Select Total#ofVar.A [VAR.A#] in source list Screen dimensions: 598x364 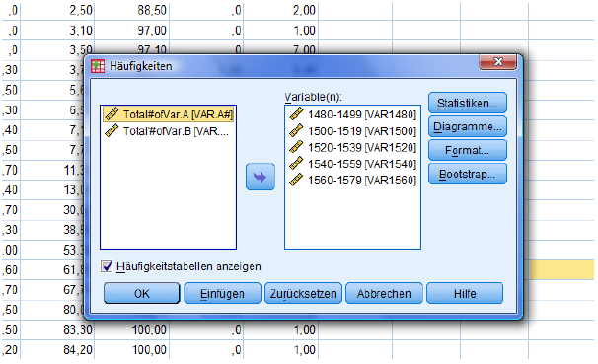pyautogui.click(x=168, y=114)
